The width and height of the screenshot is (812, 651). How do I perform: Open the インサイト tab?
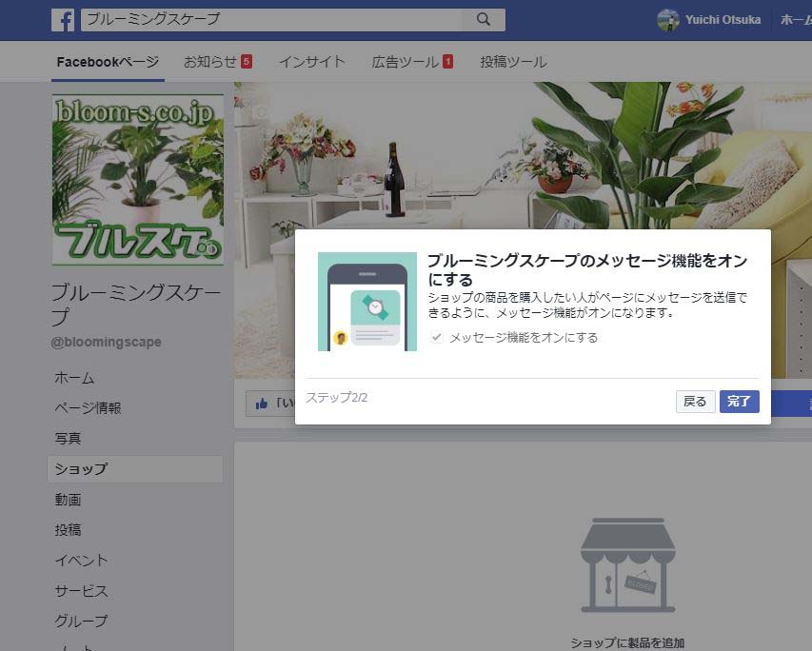pos(312,62)
